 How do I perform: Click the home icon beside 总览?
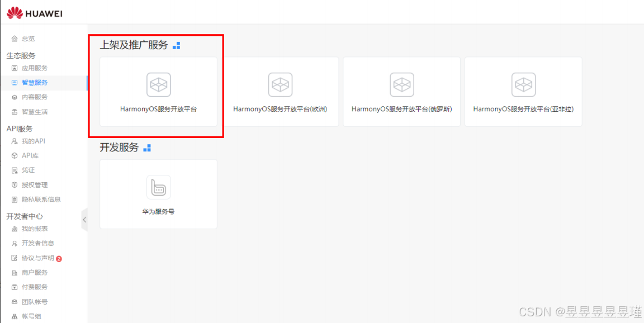(x=15, y=39)
